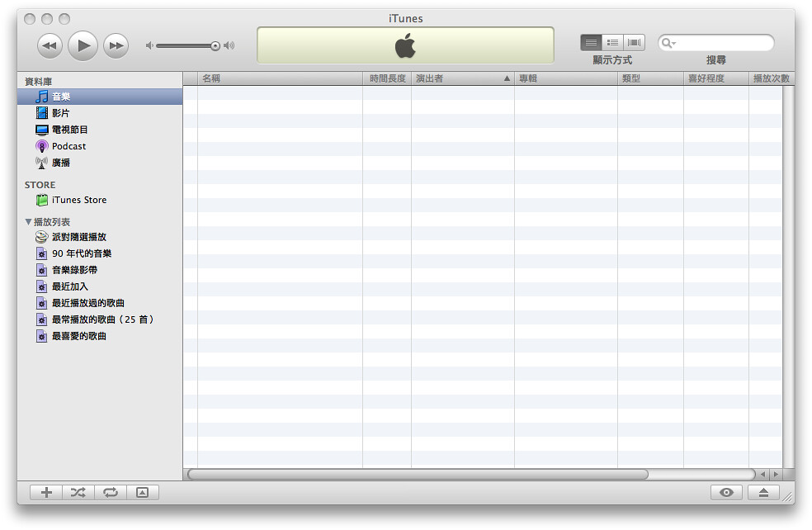812x530 pixels.
Task: Click the volume slider knob
Action: 215,46
